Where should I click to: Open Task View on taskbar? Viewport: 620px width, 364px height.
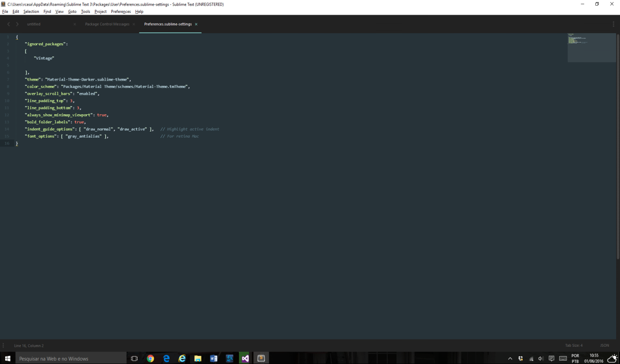click(x=134, y=358)
